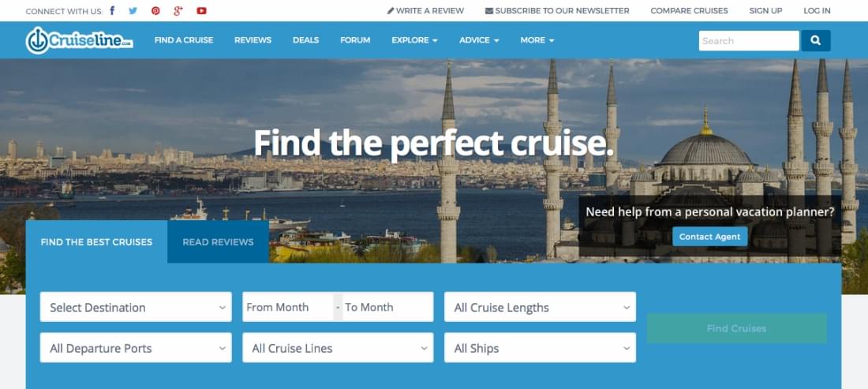
Task: Open the All Departure Ports dropdown
Action: click(136, 347)
